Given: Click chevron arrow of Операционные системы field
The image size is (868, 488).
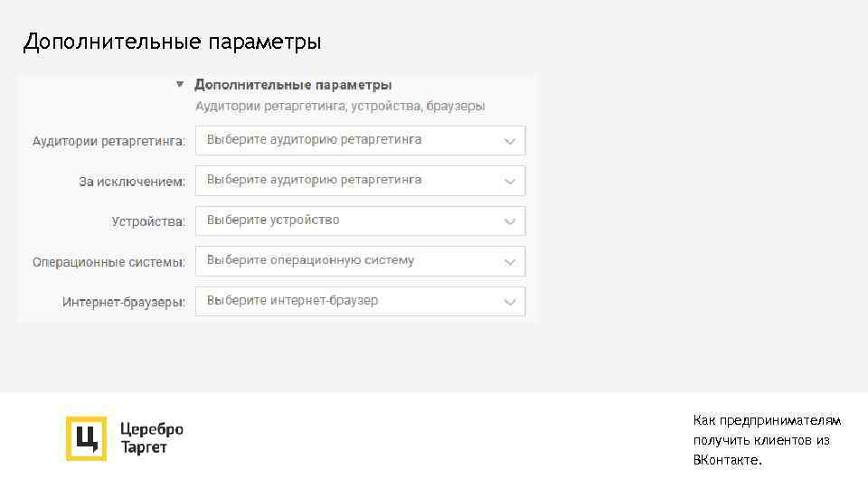Looking at the screenshot, I should [x=510, y=261].
